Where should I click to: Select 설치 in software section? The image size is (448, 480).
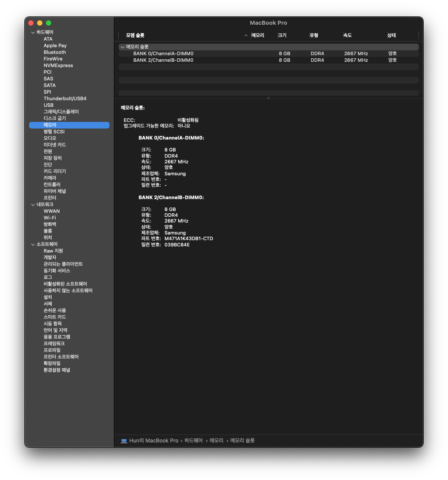(48, 297)
